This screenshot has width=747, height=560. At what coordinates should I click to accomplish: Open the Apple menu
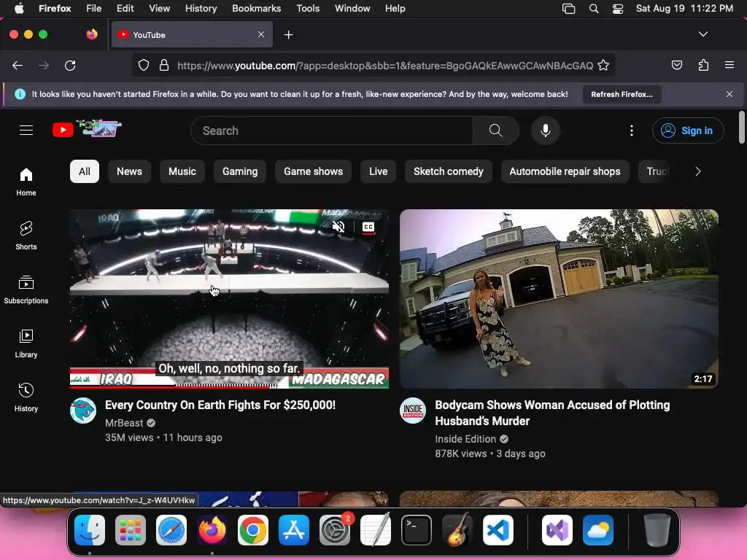tap(19, 8)
